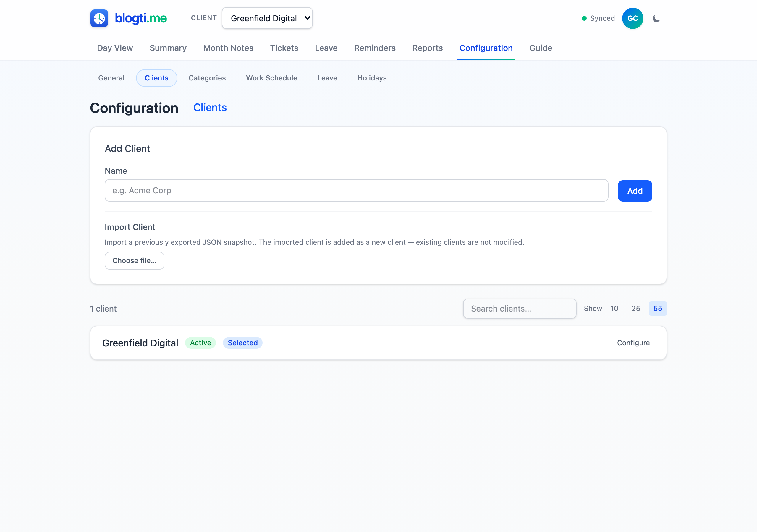Click Configure for Greenfield Digital
This screenshot has height=532, width=757.
tap(633, 343)
